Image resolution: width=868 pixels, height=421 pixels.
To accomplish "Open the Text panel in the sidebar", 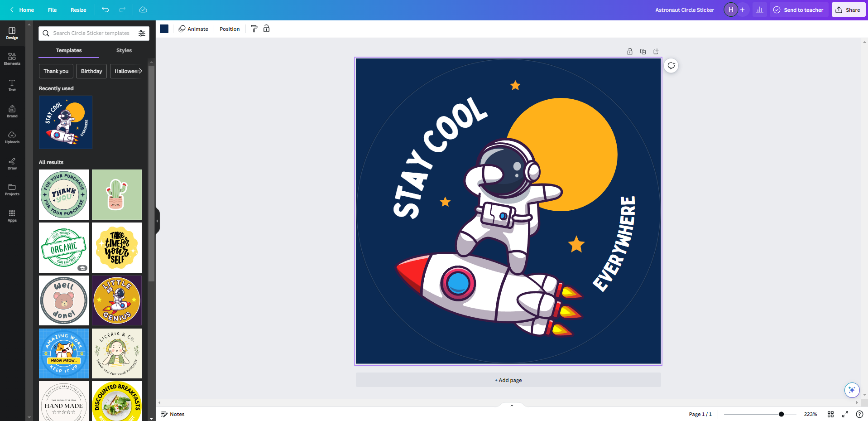I will [x=12, y=86].
